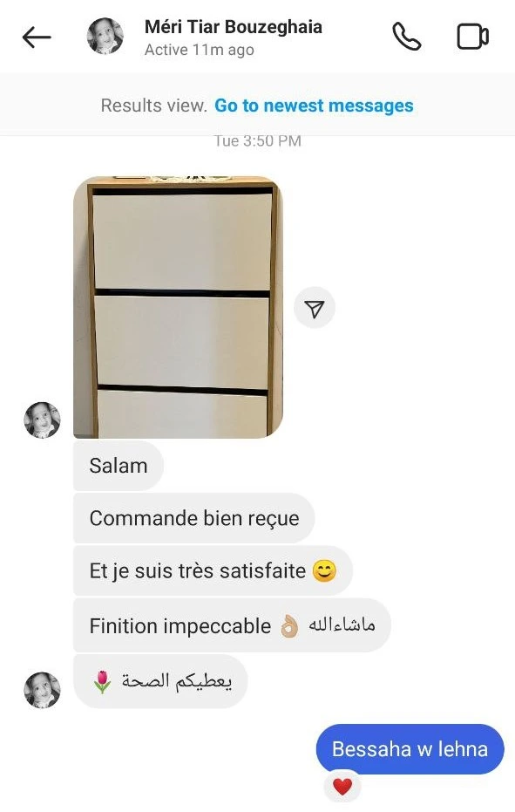
Task: Select "Et je suis très satisfaite" message
Action: click(x=213, y=571)
